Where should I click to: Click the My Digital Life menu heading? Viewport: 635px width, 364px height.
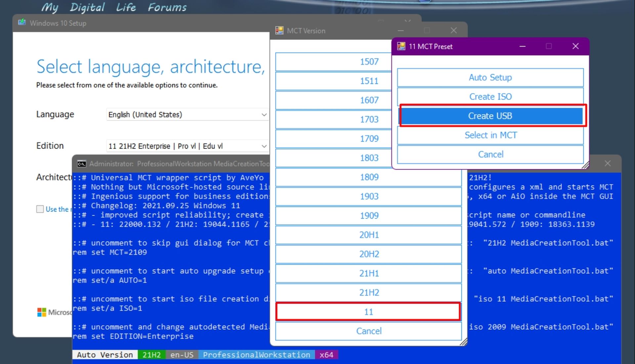pos(88,7)
